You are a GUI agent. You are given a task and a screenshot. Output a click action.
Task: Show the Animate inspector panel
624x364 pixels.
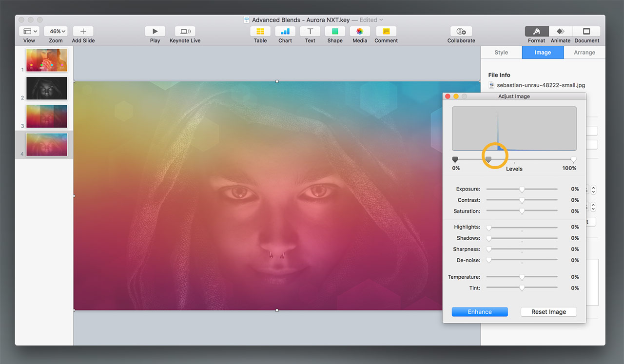[561, 31]
